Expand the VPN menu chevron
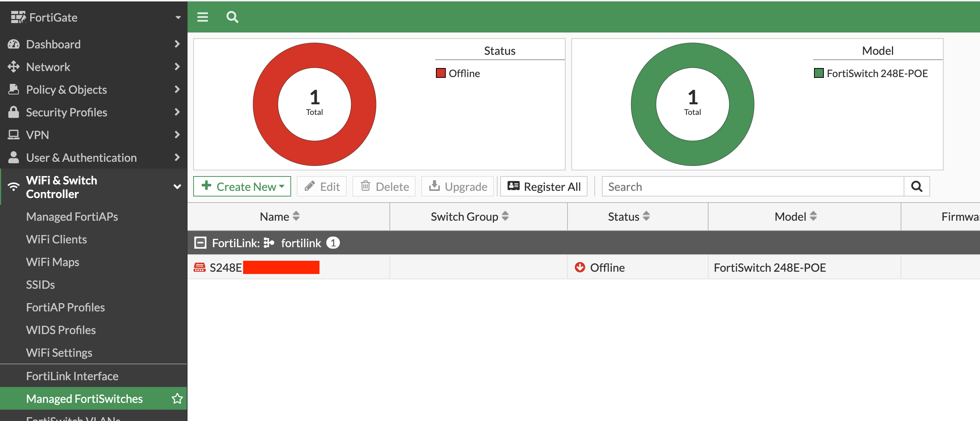980x421 pixels. click(177, 135)
